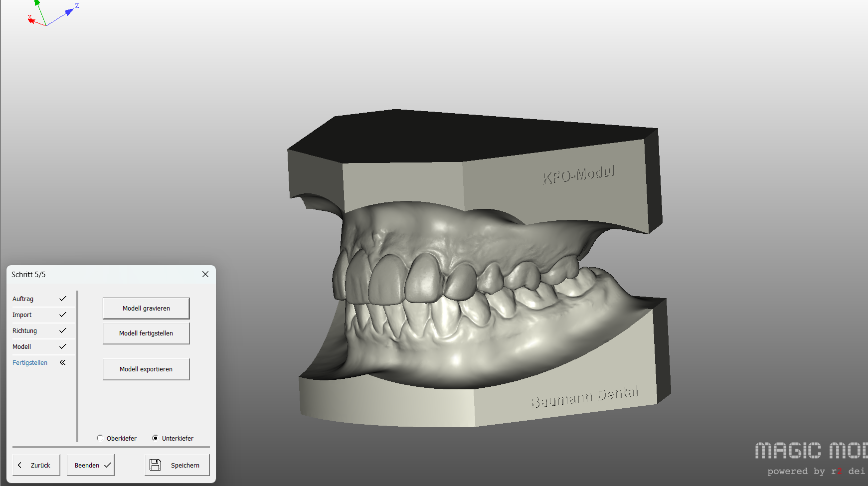Click the checkmark beside Import
Screen dimensions: 868x486
63,315
